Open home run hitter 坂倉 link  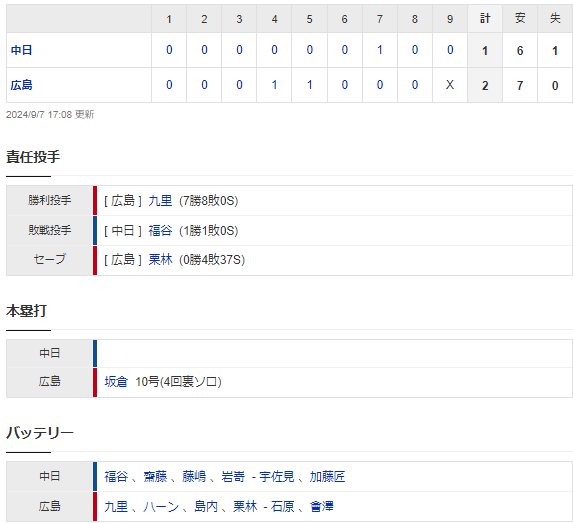point(116,382)
